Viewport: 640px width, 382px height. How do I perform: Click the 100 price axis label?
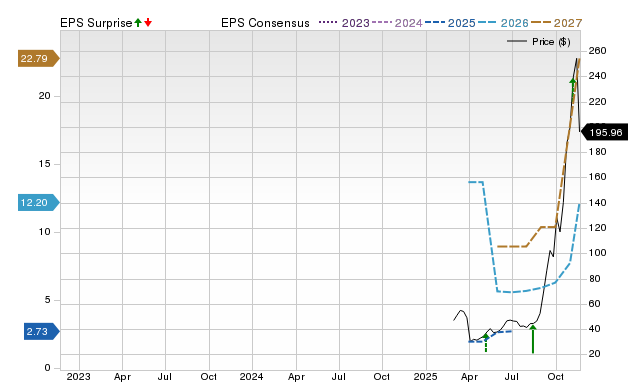(x=597, y=253)
